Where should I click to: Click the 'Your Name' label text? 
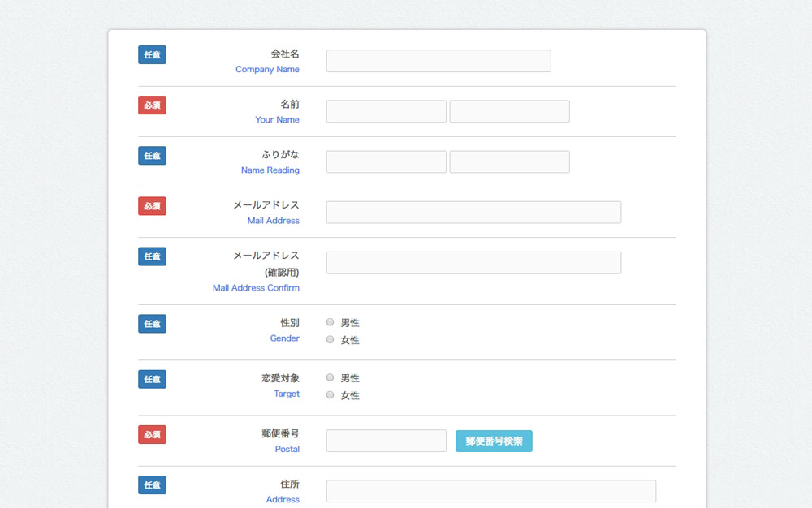(277, 119)
